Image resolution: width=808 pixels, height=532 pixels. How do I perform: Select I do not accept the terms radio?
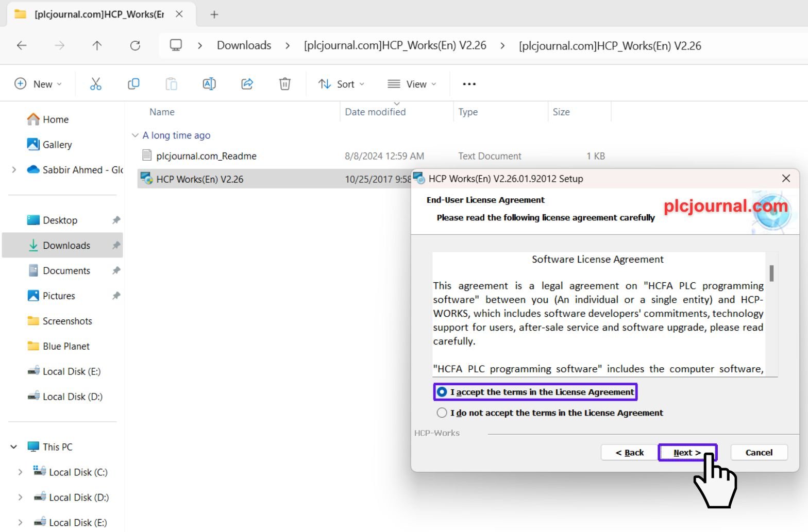click(x=442, y=413)
